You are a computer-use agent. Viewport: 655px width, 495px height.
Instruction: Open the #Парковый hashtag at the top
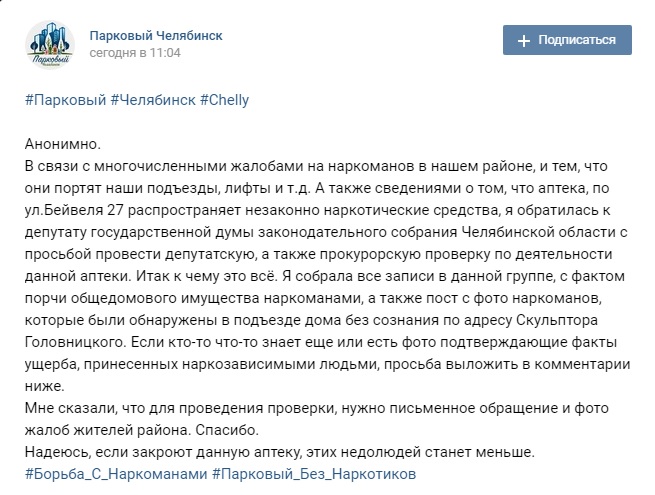click(x=63, y=100)
